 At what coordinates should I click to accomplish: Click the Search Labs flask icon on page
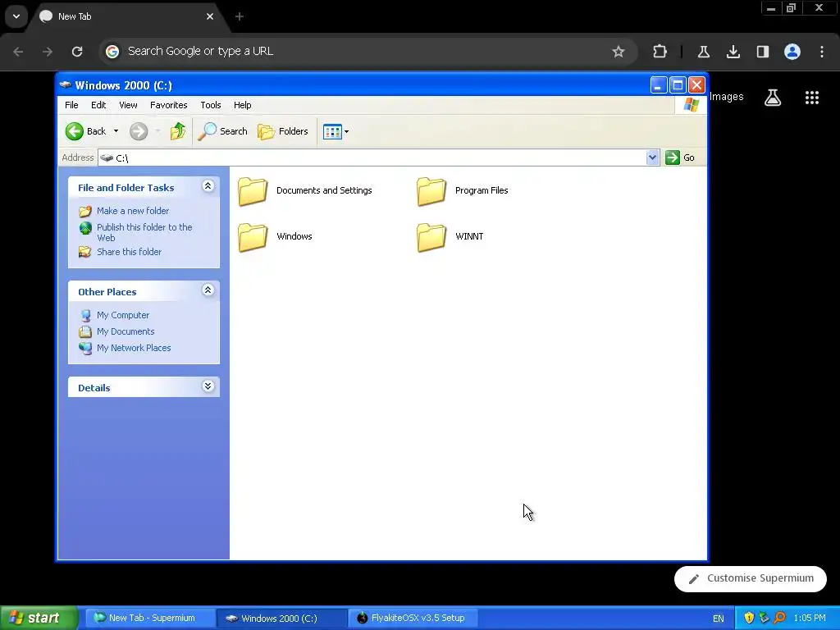(773, 98)
